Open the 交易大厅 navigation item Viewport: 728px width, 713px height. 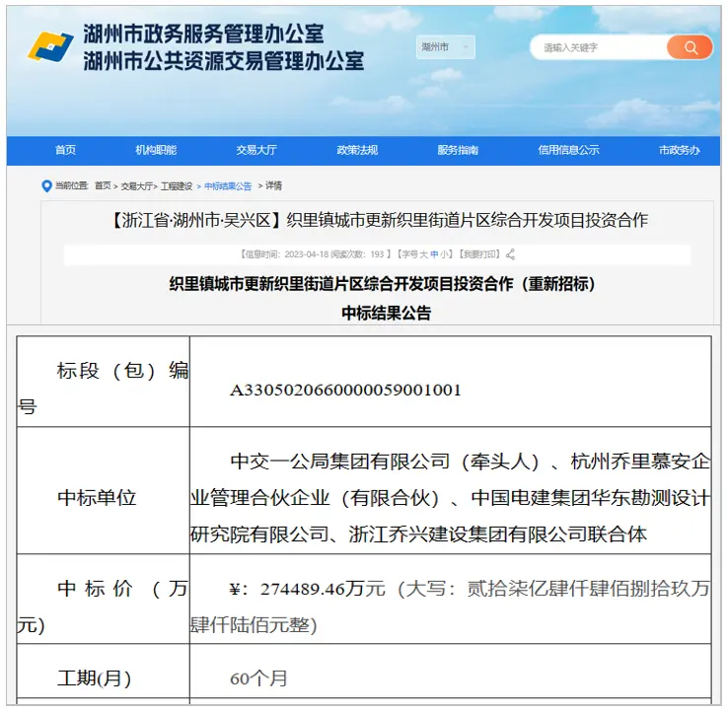point(256,150)
